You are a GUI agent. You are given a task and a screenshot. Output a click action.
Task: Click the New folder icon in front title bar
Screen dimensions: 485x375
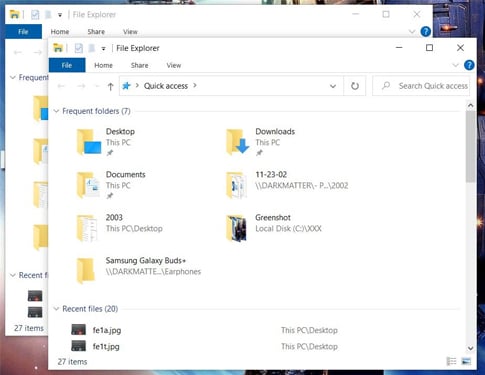[92, 48]
